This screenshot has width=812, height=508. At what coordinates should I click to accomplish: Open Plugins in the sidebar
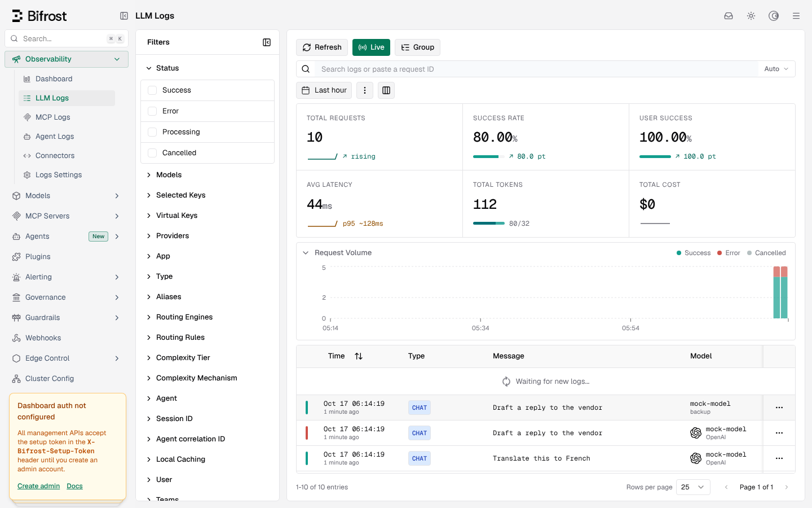click(67, 257)
